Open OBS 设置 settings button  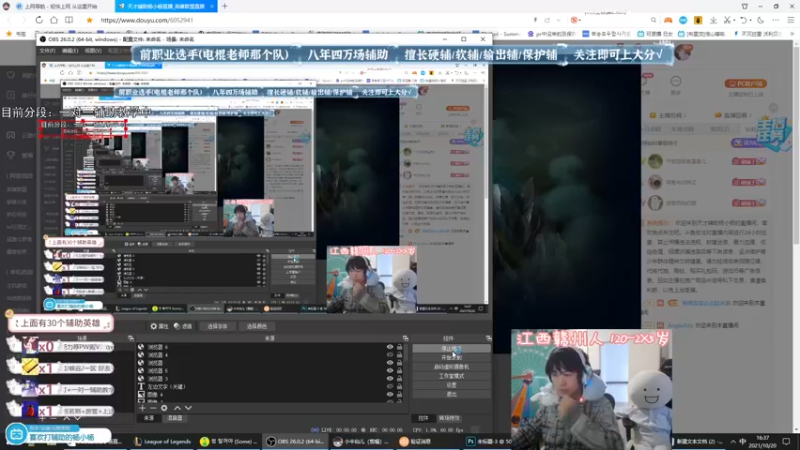pos(451,385)
